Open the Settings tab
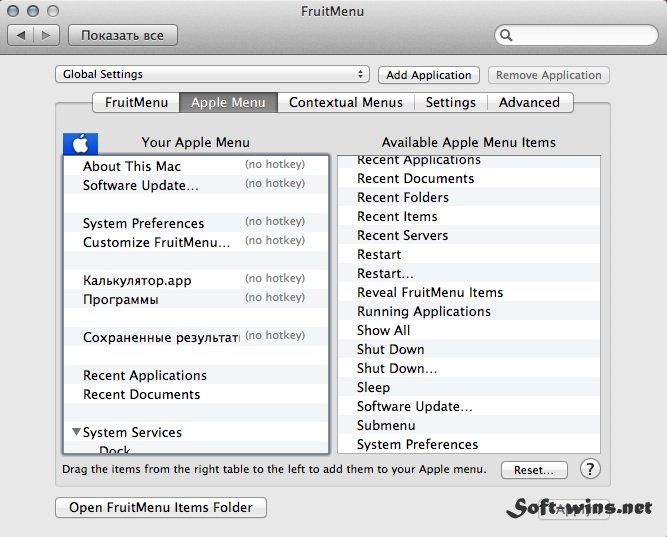 450,103
